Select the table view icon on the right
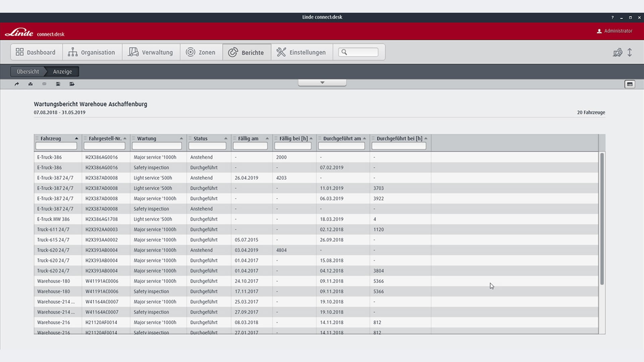Screen dimensions: 644x362 click(x=630, y=84)
